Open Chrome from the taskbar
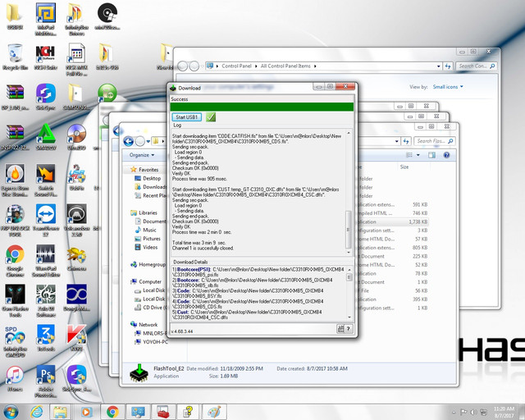The height and width of the screenshot is (420, 525). point(113,412)
